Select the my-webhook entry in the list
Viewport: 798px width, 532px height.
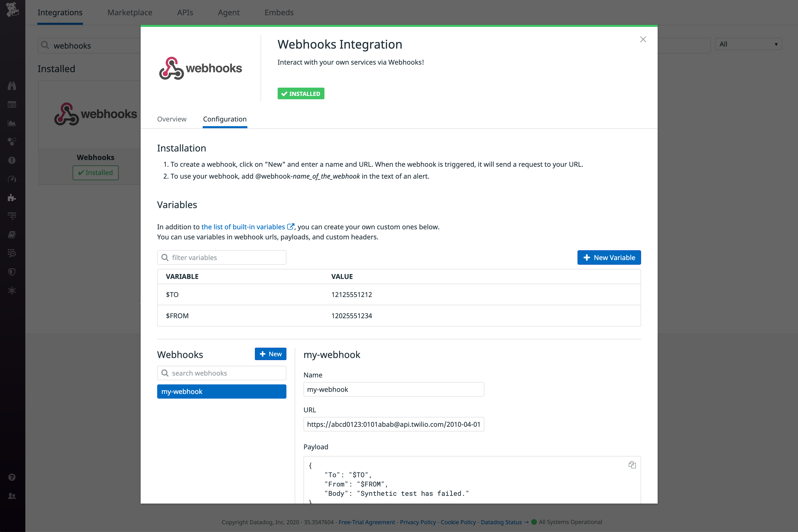[x=222, y=391]
